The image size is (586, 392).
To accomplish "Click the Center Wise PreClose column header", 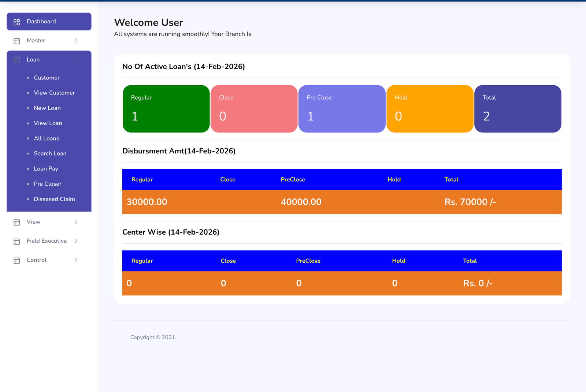I will 308,261.
